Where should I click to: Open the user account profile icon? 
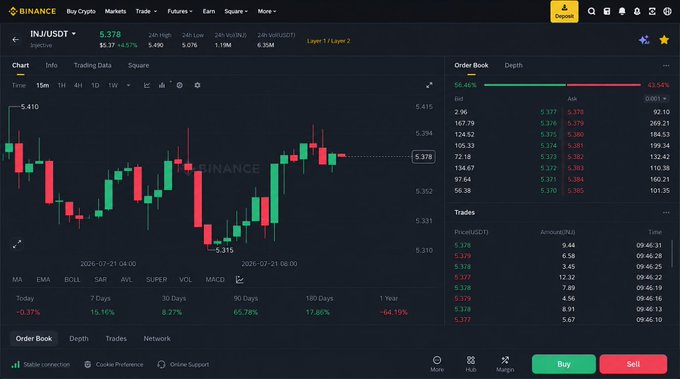pyautogui.click(x=637, y=11)
